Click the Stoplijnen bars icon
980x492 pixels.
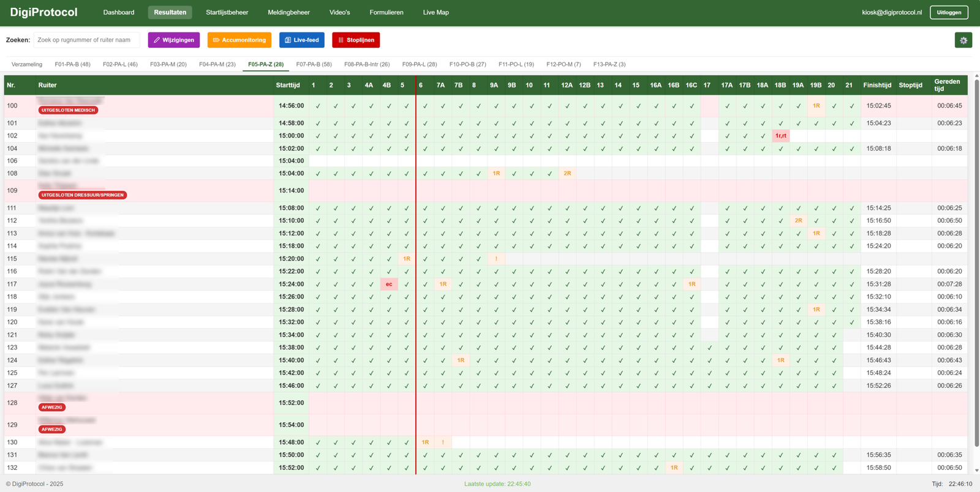coord(341,40)
